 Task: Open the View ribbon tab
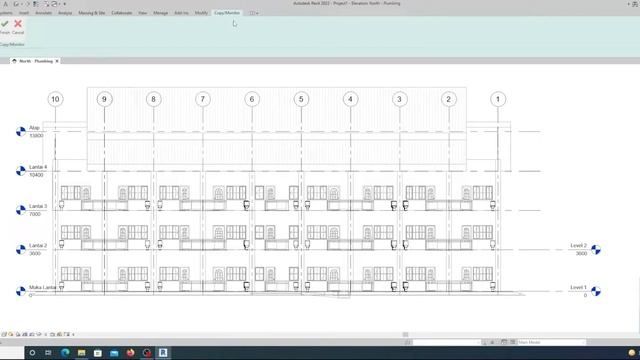point(142,13)
